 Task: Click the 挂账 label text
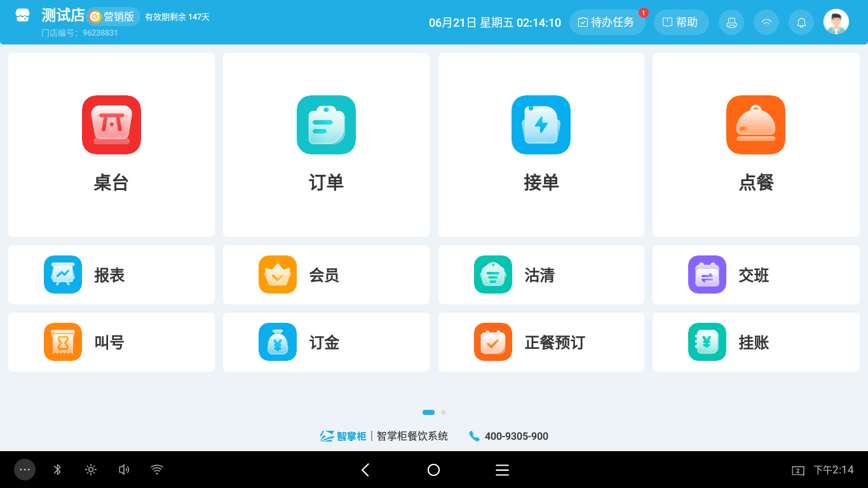point(754,342)
